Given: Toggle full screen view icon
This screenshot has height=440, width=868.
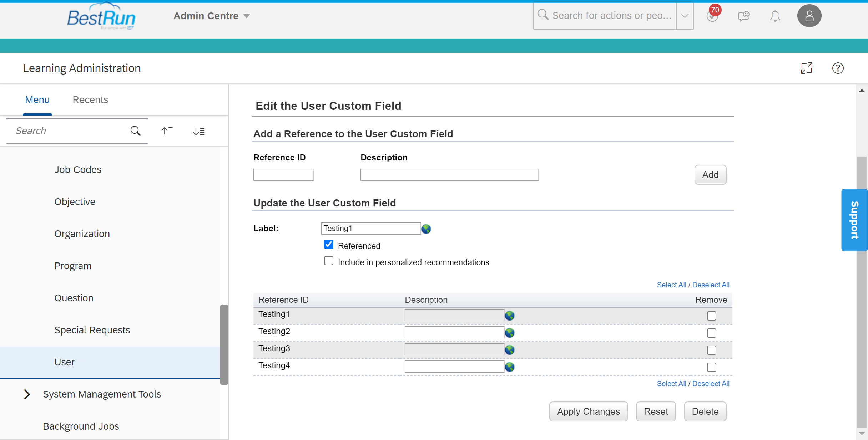Looking at the screenshot, I should click(x=807, y=68).
